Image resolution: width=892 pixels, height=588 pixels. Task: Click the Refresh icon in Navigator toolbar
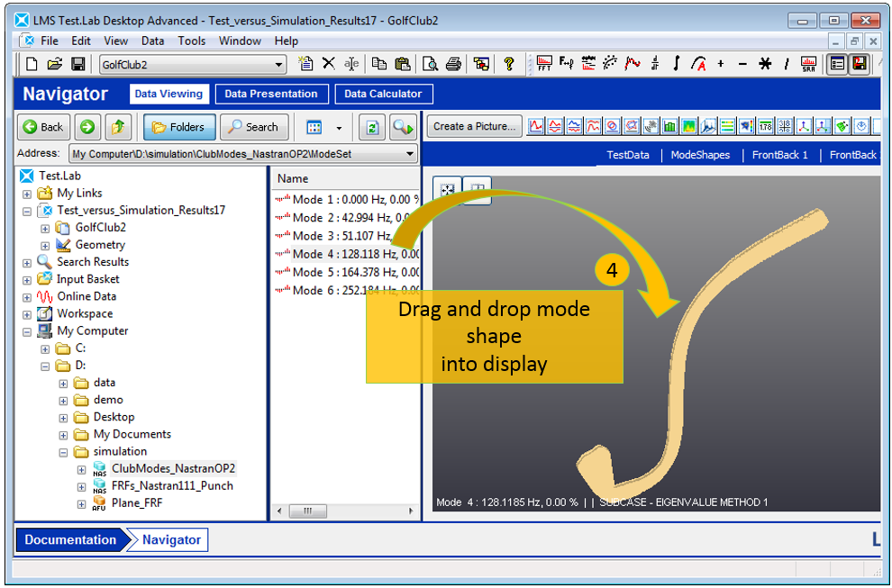point(371,127)
